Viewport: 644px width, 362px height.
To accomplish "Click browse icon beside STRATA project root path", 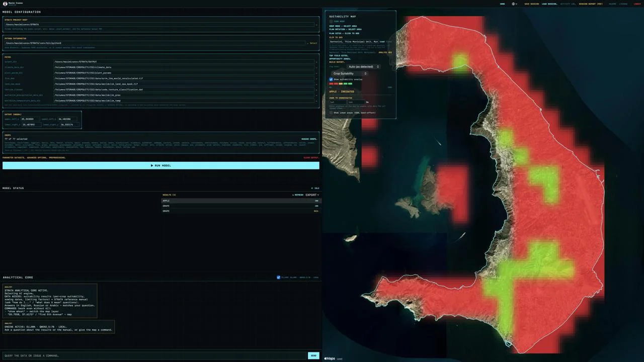I will point(316,25).
